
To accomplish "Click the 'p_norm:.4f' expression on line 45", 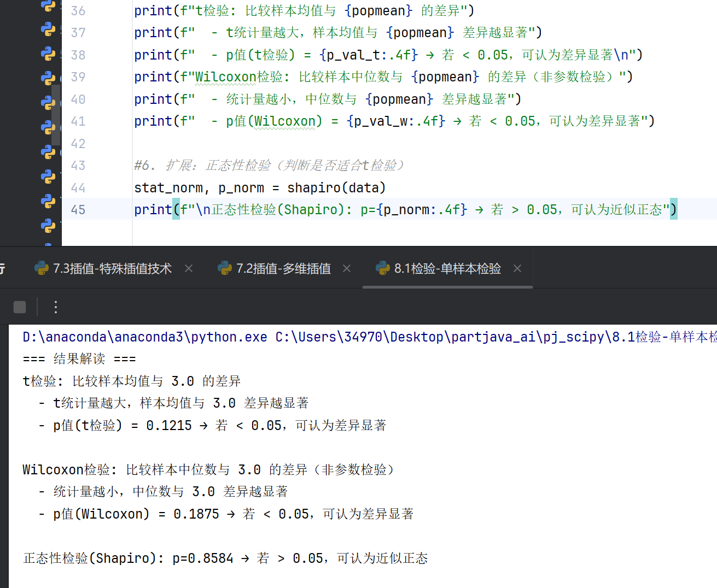I will coord(422,210).
